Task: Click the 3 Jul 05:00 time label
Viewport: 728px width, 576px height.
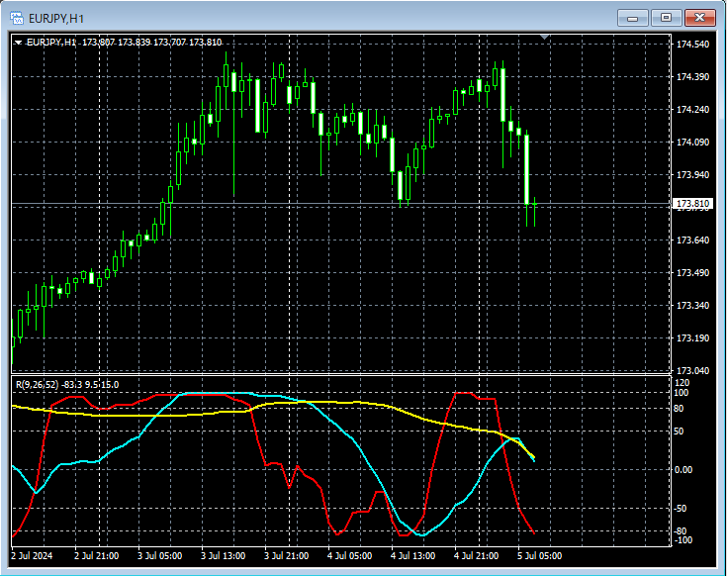Action: click(x=159, y=556)
